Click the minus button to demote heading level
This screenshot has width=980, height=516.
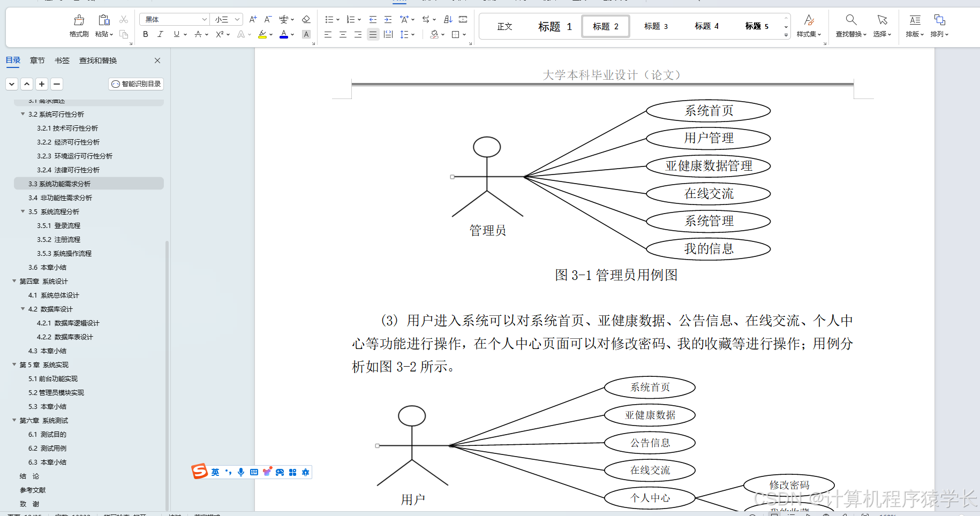57,84
